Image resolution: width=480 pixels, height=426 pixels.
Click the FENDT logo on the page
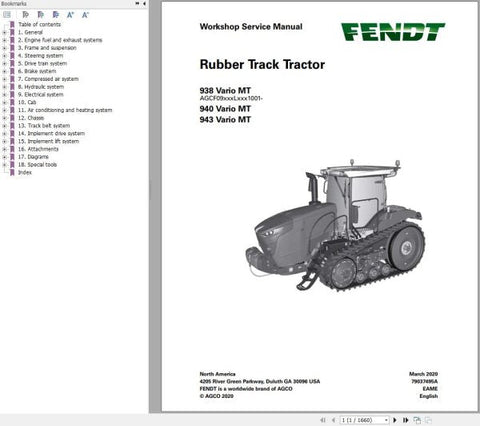(x=393, y=32)
